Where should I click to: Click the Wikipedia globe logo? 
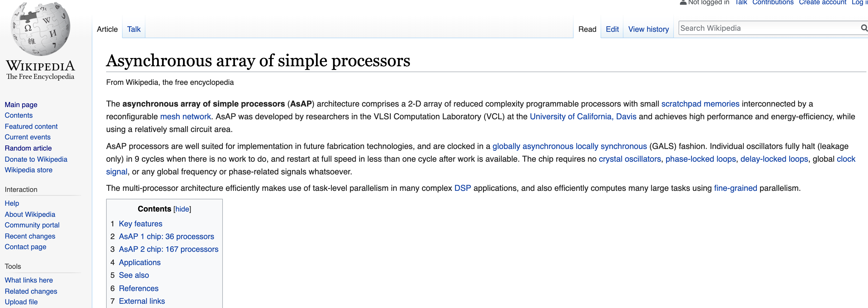tap(40, 29)
